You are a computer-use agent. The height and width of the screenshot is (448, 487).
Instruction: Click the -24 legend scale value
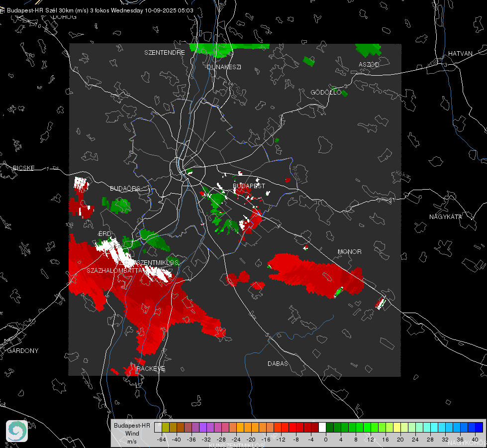[236, 440]
